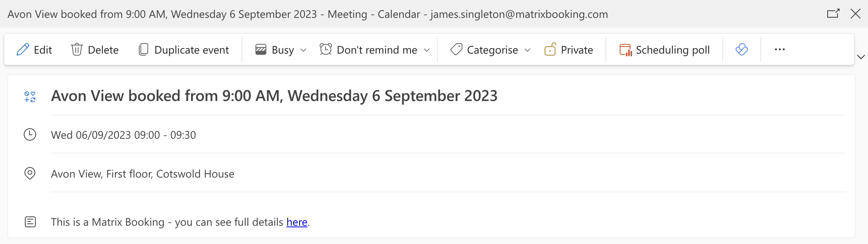Toggle the Private lock setting
Viewport: 868px width, 244px height.
coord(569,50)
